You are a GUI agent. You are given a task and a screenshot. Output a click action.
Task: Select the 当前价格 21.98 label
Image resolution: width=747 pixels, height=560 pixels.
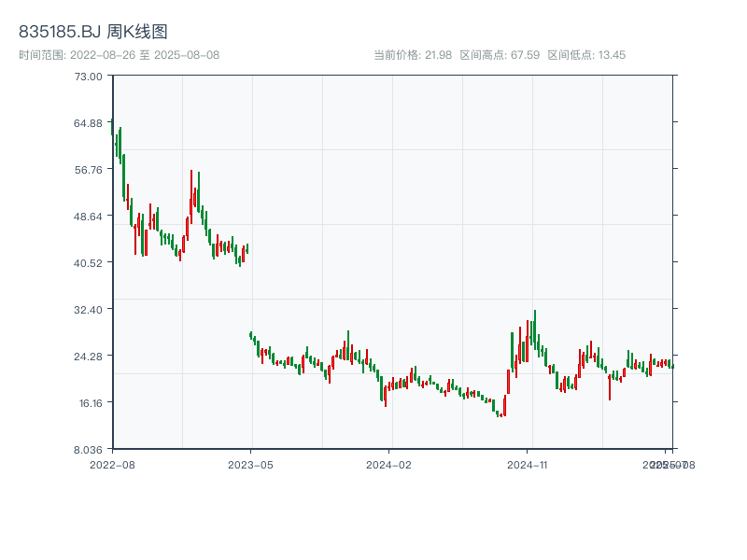click(x=413, y=55)
